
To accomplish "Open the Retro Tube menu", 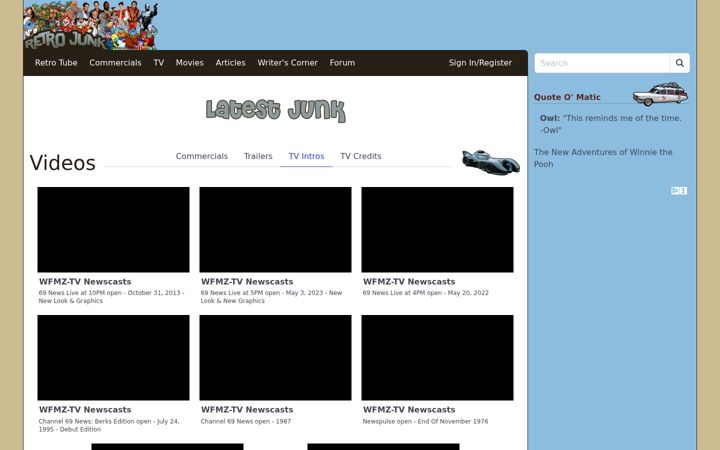I will coord(56,63).
